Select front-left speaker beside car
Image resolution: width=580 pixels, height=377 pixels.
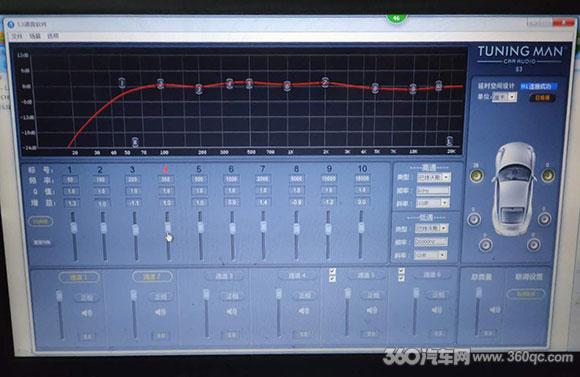(x=477, y=175)
